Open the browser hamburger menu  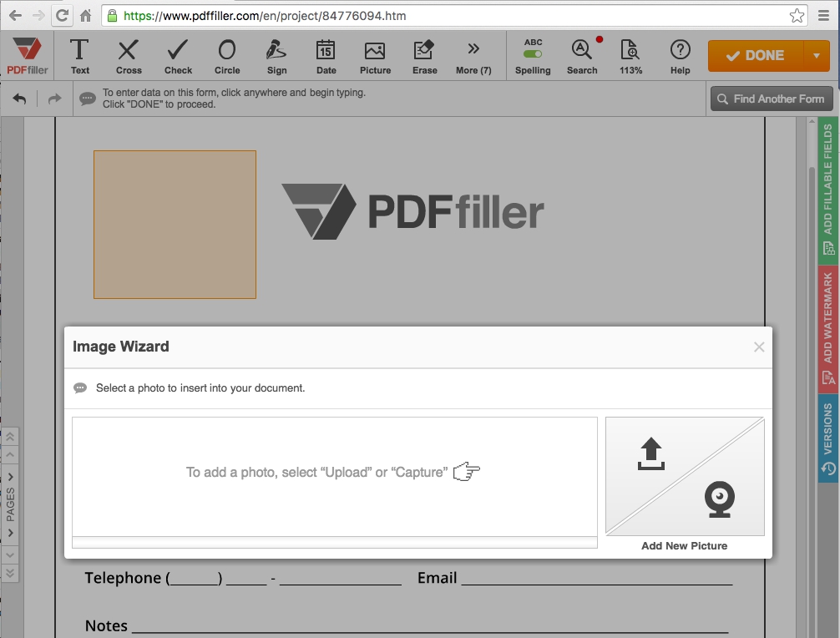point(824,16)
